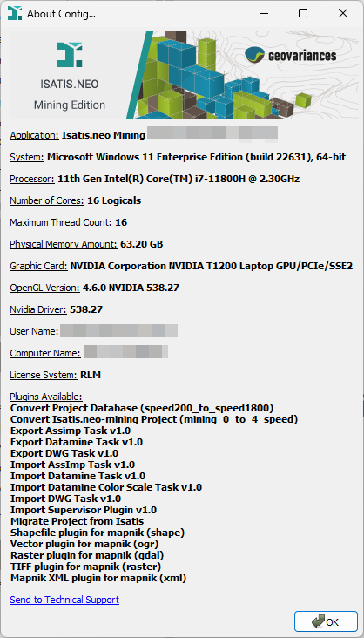Minimize the About Config dialog
The image size is (364, 638).
pos(263,13)
